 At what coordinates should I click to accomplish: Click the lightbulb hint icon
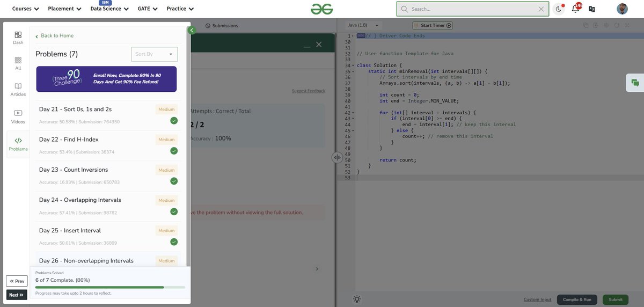[357, 299]
